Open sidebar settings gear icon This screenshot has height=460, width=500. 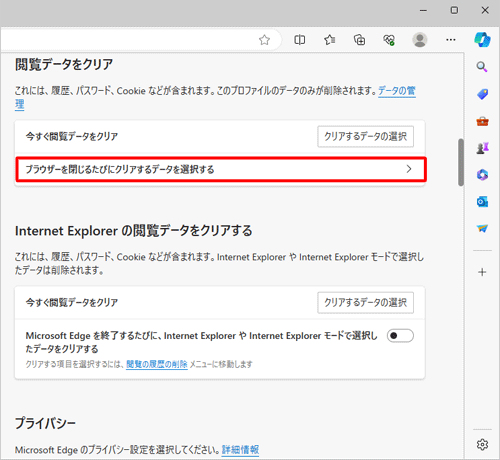coord(482,444)
